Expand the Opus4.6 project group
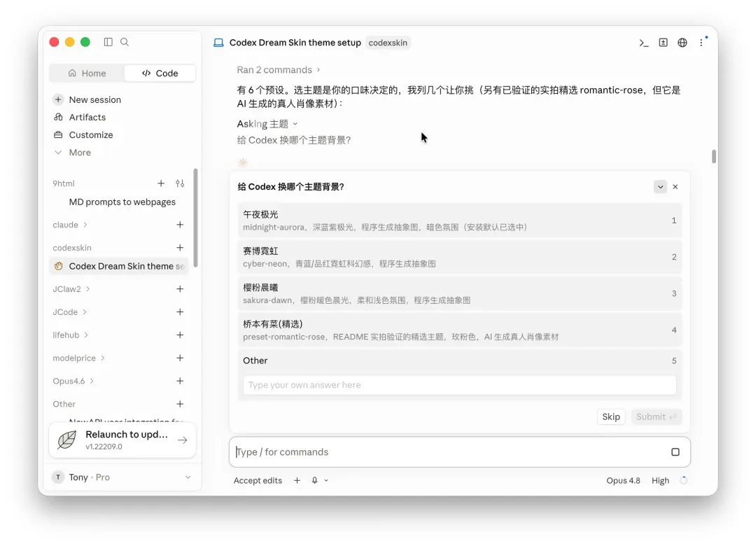Viewport: 756px width, 546px height. point(73,381)
